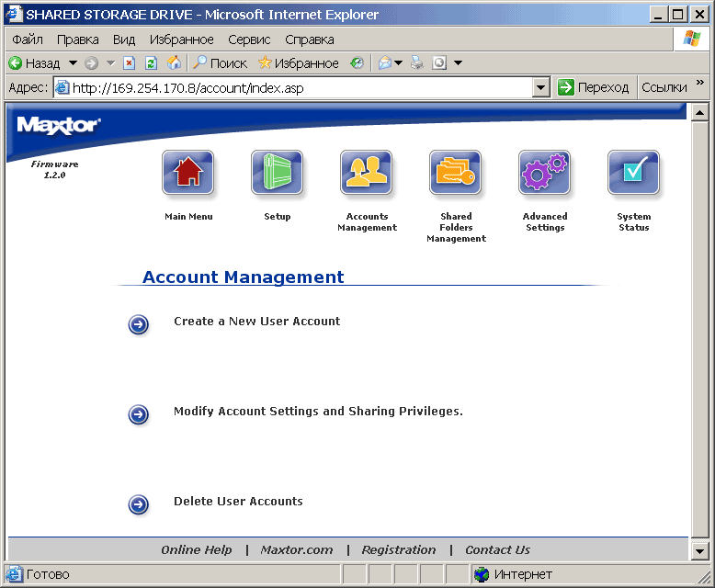
Task: Click arrow icon beside Create a New User Account
Action: pos(138,324)
